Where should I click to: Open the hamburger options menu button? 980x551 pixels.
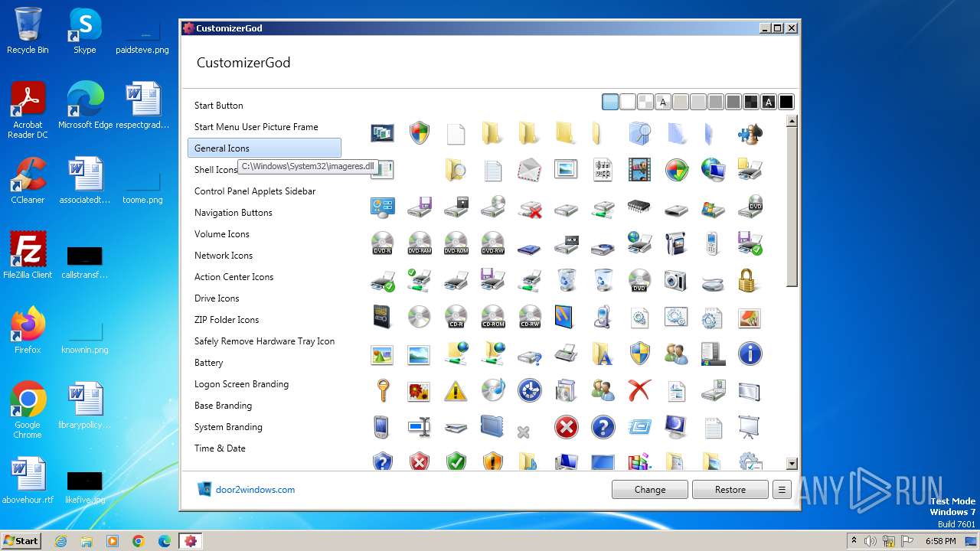coord(782,490)
